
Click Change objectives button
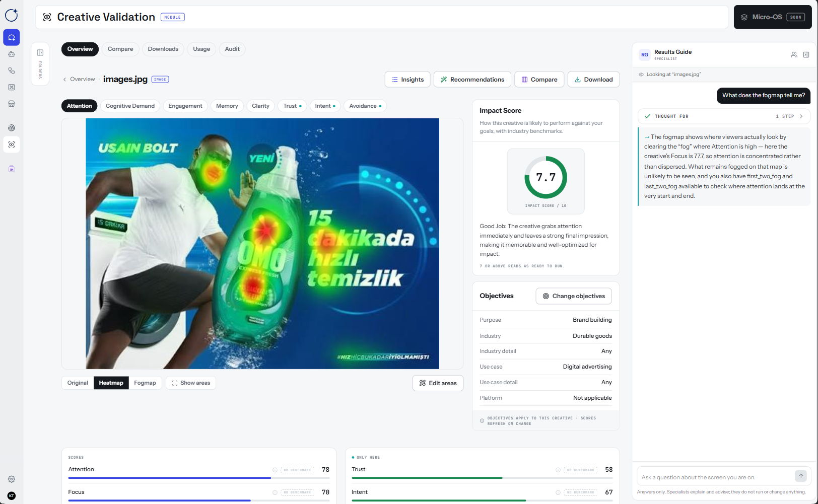(574, 296)
